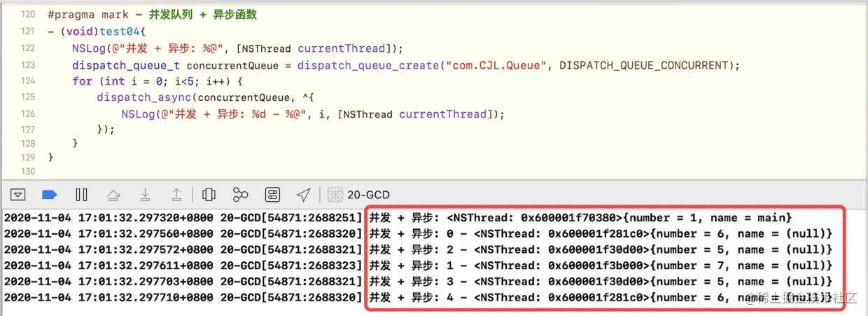Viewport: 868px width, 316px height.
Task: Click the Step Out debug icon
Action: tap(177, 195)
